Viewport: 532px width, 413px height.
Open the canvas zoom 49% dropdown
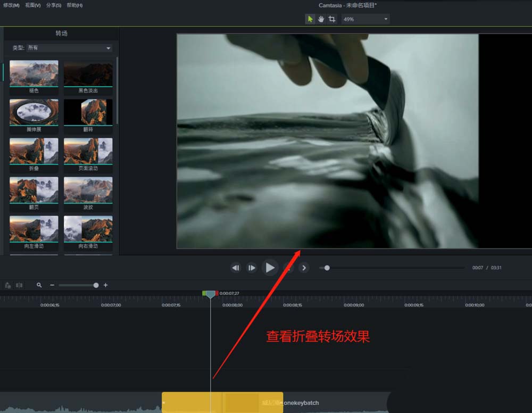(x=365, y=19)
